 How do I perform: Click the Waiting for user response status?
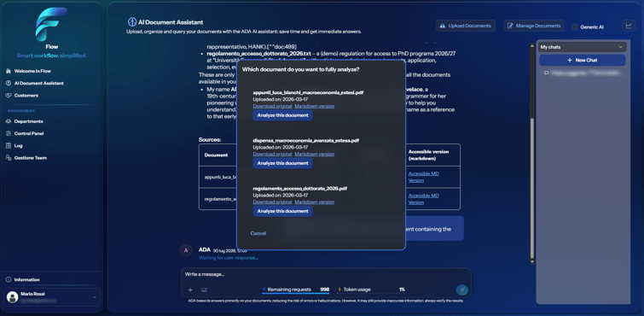click(x=229, y=258)
